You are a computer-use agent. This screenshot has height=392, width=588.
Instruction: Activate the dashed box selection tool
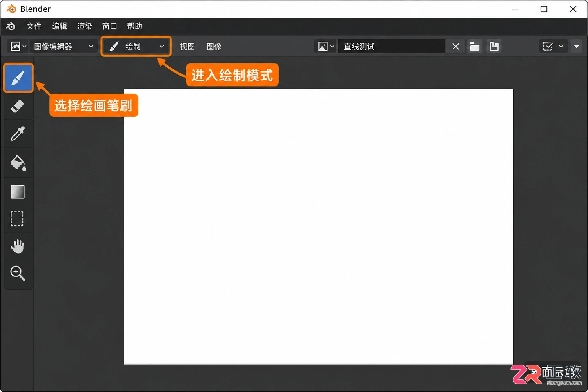(x=17, y=219)
